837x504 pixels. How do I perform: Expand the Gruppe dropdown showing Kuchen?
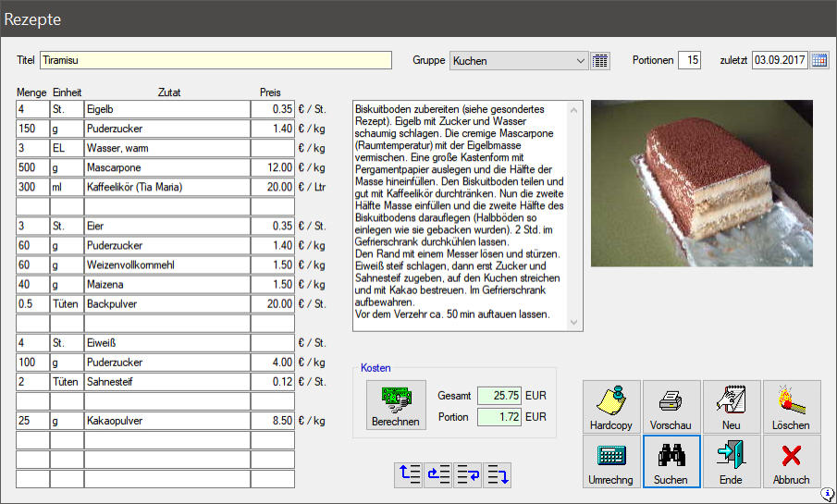[581, 60]
